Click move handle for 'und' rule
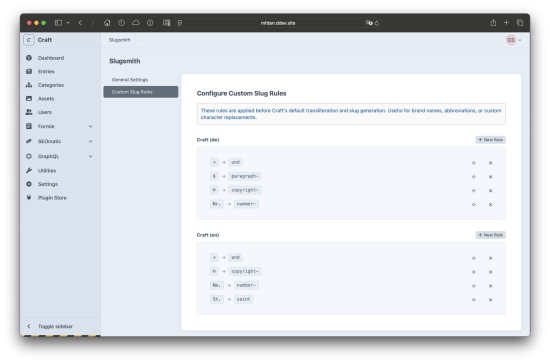The width and height of the screenshot is (550, 363). click(474, 163)
